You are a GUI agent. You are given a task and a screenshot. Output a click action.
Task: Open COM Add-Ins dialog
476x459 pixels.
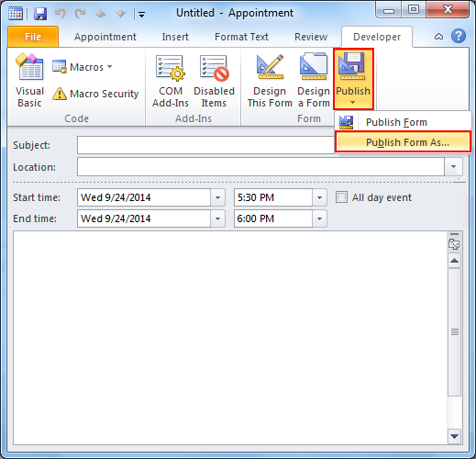(x=171, y=81)
